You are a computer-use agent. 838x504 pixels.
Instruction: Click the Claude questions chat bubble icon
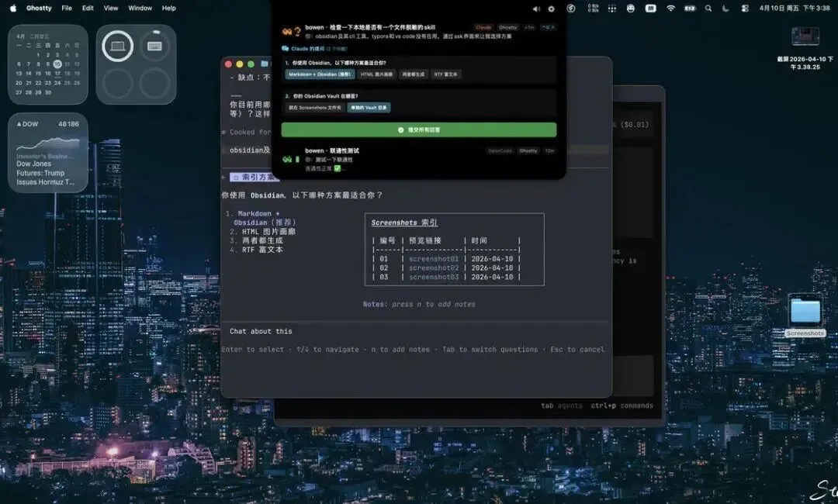286,49
